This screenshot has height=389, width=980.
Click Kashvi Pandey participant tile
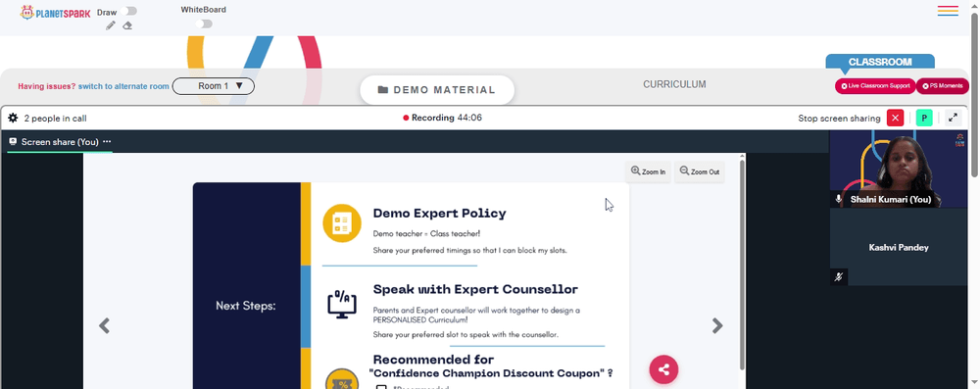tap(898, 247)
